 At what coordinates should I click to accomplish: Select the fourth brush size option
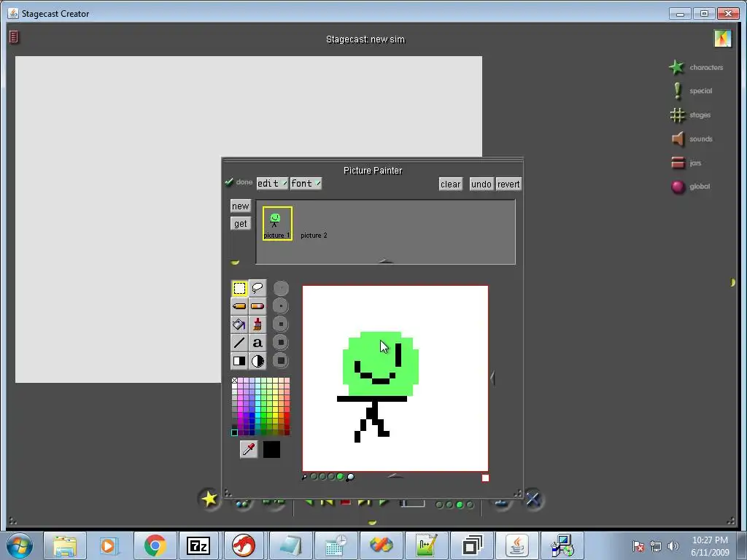tap(281, 343)
